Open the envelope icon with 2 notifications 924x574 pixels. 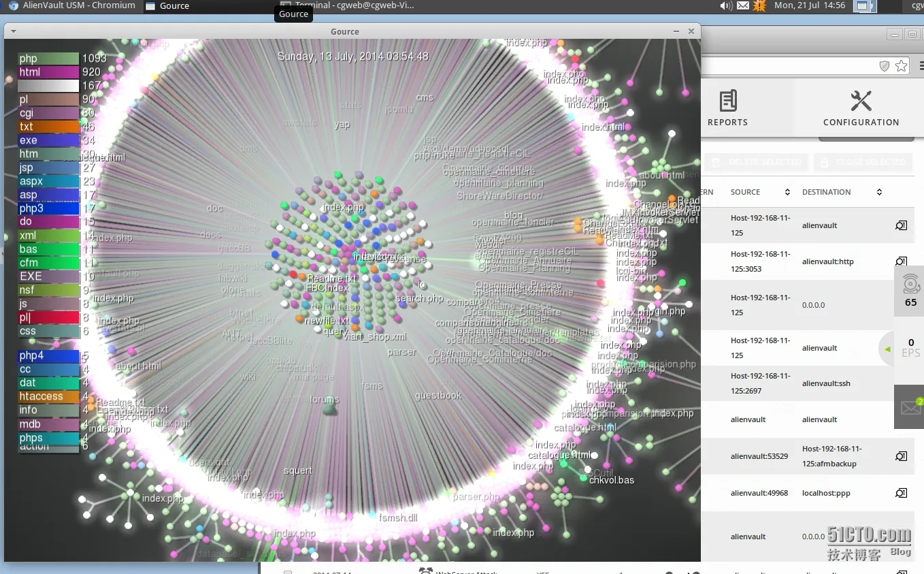click(x=909, y=407)
